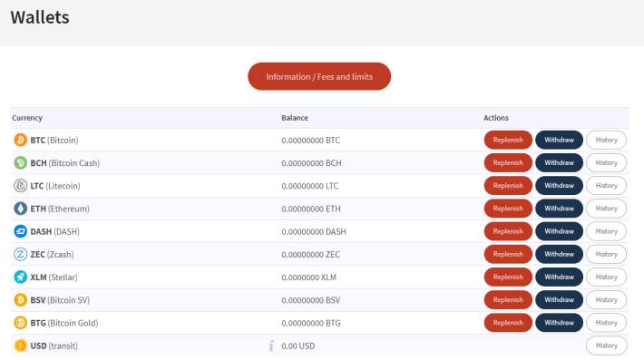Withdraw from the XLM wallet
Viewport: 644px width, 360px height.
pyautogui.click(x=559, y=277)
